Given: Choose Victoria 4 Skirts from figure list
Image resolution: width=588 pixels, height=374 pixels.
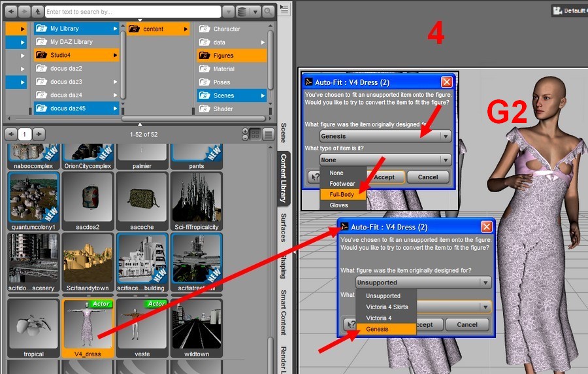Looking at the screenshot, I should click(x=386, y=307).
